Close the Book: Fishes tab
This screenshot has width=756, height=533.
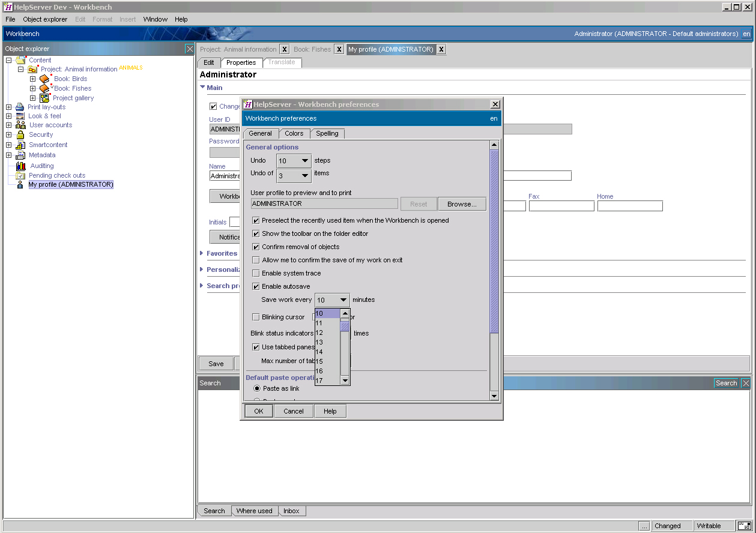coord(339,49)
